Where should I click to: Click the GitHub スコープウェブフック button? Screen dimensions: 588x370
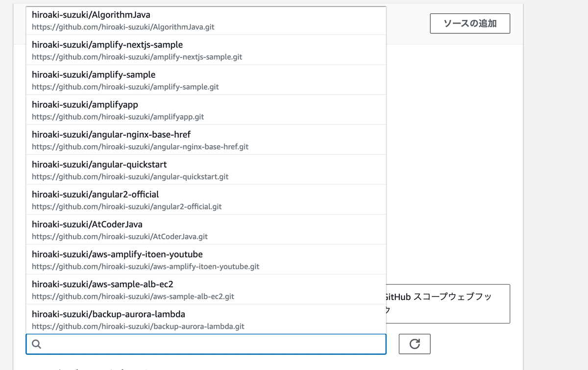tap(448, 304)
